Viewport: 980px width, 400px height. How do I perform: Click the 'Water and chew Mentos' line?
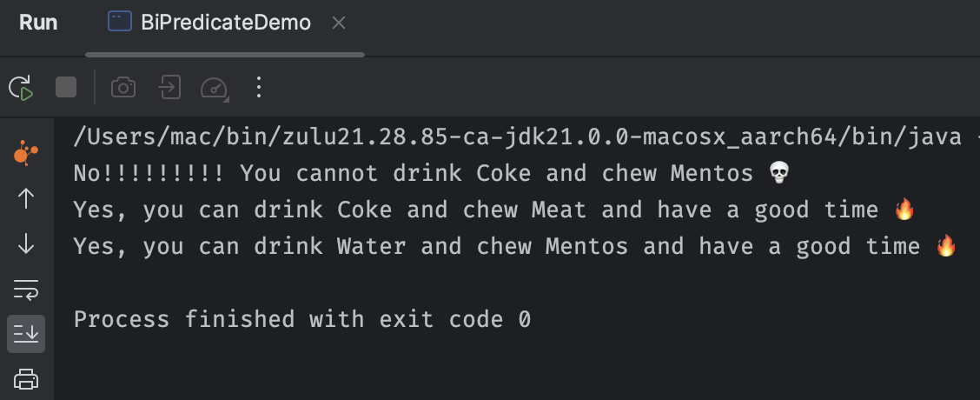pos(515,246)
